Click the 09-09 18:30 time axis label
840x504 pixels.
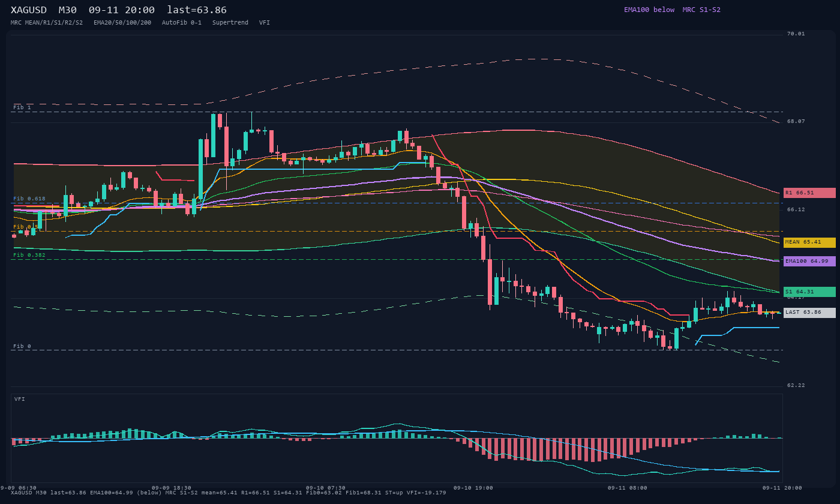172,488
